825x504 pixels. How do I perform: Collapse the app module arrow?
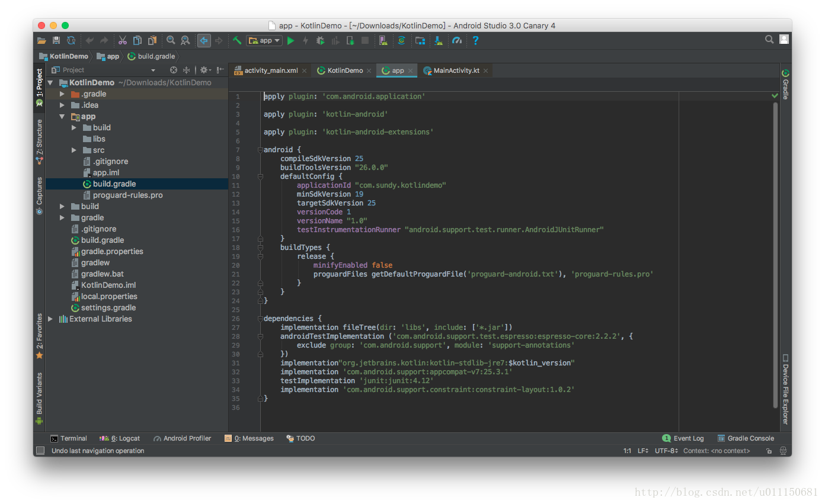(62, 117)
